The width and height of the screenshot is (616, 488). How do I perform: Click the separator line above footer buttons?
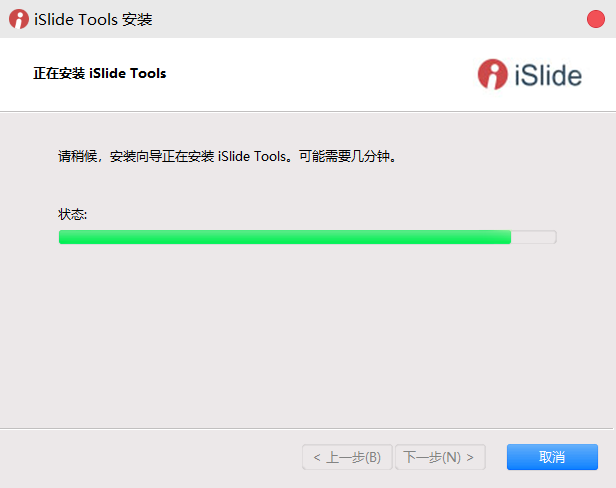pos(306,428)
